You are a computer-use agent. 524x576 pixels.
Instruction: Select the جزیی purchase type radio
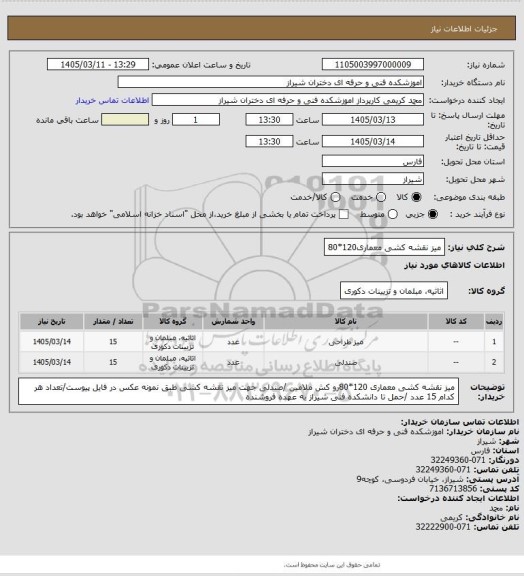click(x=433, y=214)
